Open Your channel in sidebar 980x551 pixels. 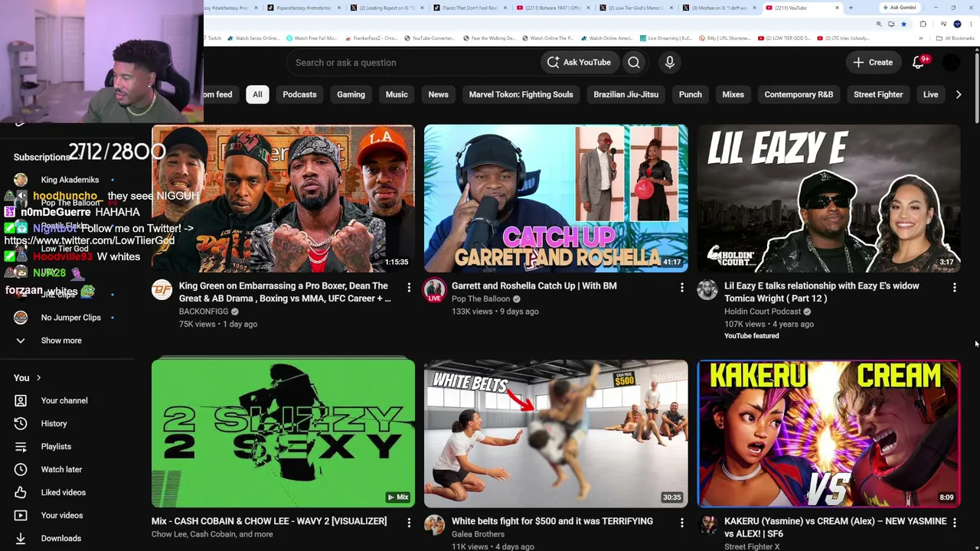[64, 401]
